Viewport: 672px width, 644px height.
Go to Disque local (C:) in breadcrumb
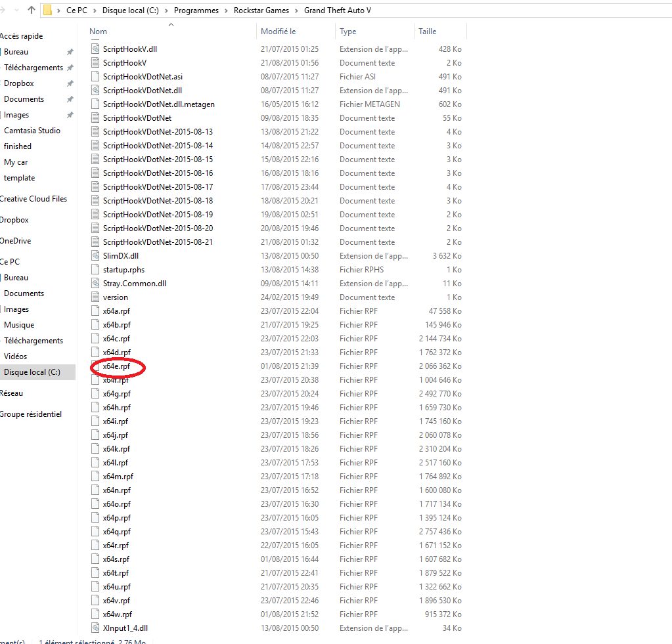coord(130,11)
